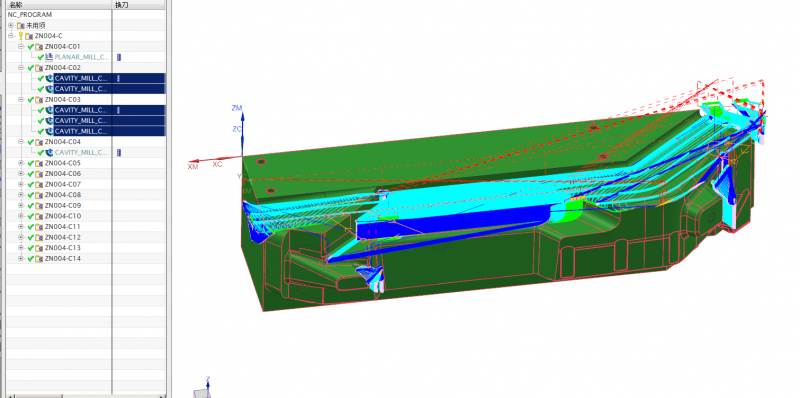
Task: Click the first CAVITY_MILL icon under ZN004-C02
Action: [x=49, y=79]
